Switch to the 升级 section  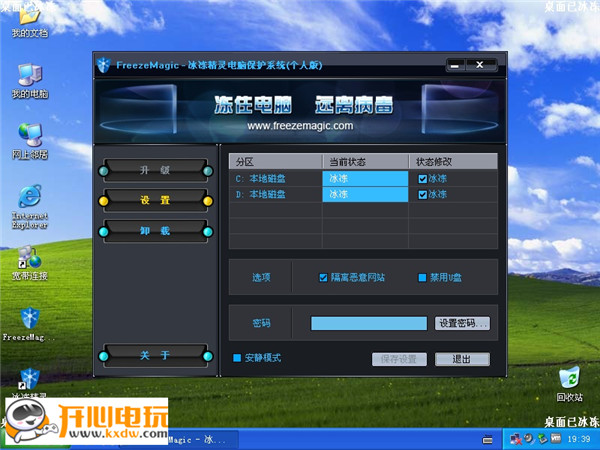(154, 169)
